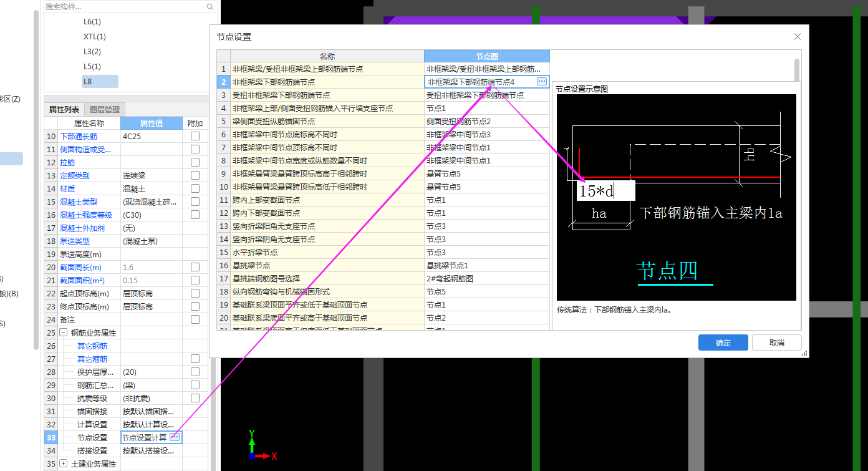Image resolution: width=868 pixels, height=471 pixels.
Task: Click the 搜索构件 search box
Action: [129, 6]
